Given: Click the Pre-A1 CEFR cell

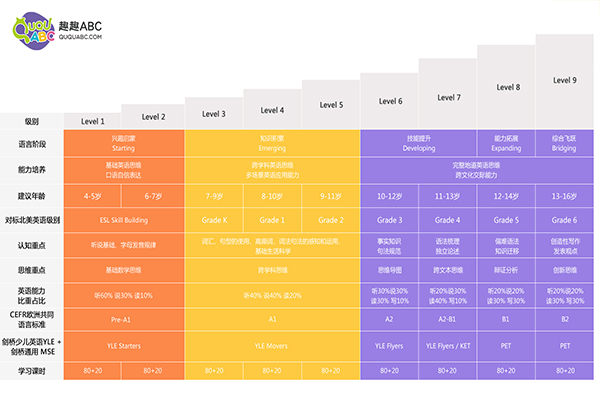Looking at the screenshot, I should (123, 320).
